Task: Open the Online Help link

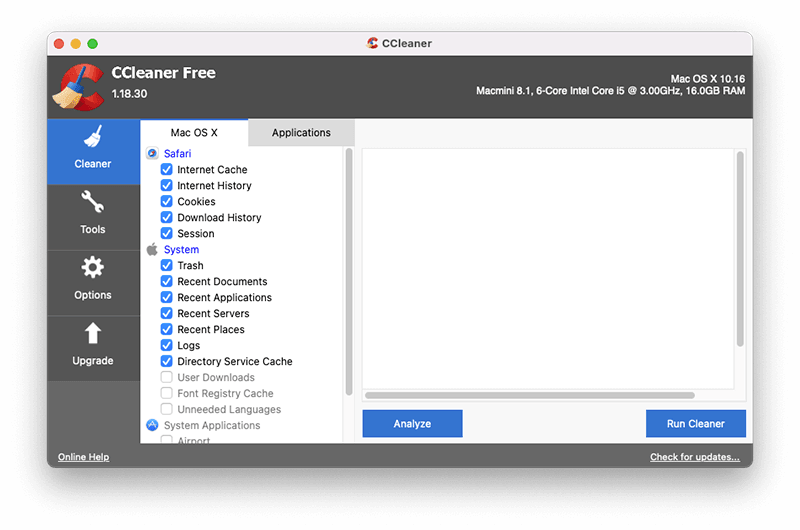Action: coord(84,457)
